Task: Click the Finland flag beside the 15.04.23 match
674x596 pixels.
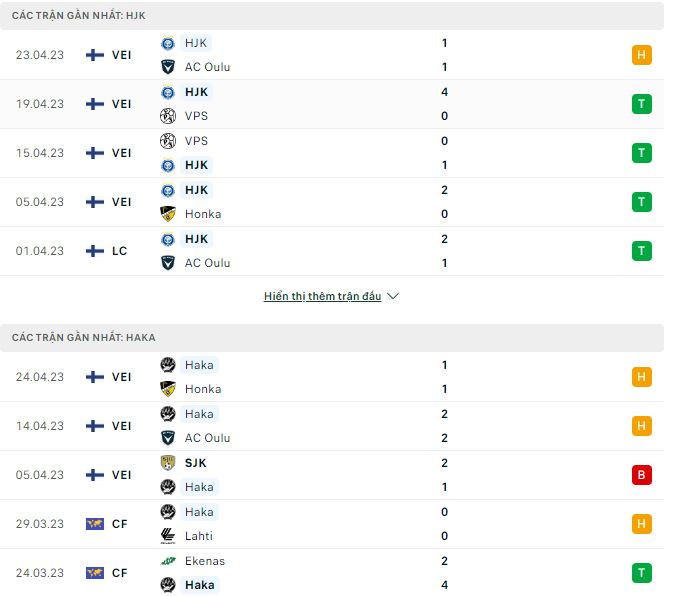Action: 95,153
